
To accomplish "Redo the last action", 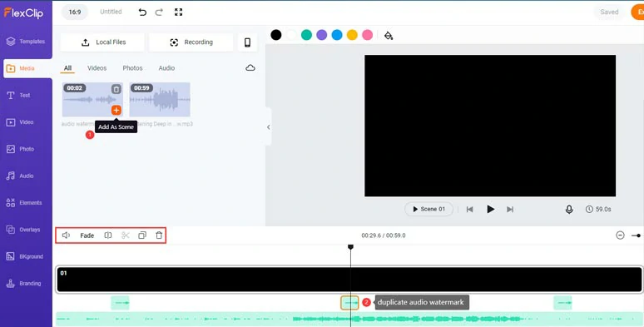I will pos(159,12).
